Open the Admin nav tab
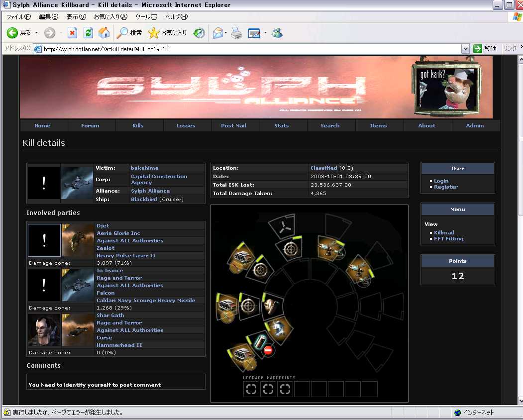 point(475,126)
